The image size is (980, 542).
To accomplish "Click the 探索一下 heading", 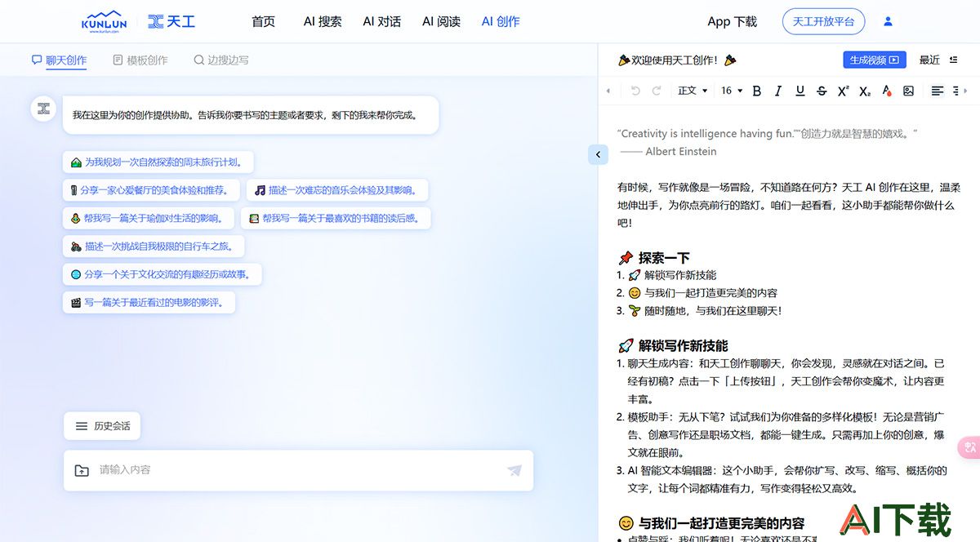I will (x=654, y=258).
